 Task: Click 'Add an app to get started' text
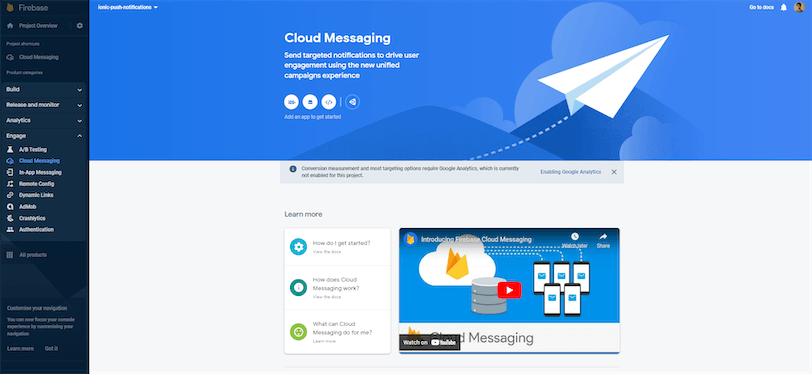(312, 117)
